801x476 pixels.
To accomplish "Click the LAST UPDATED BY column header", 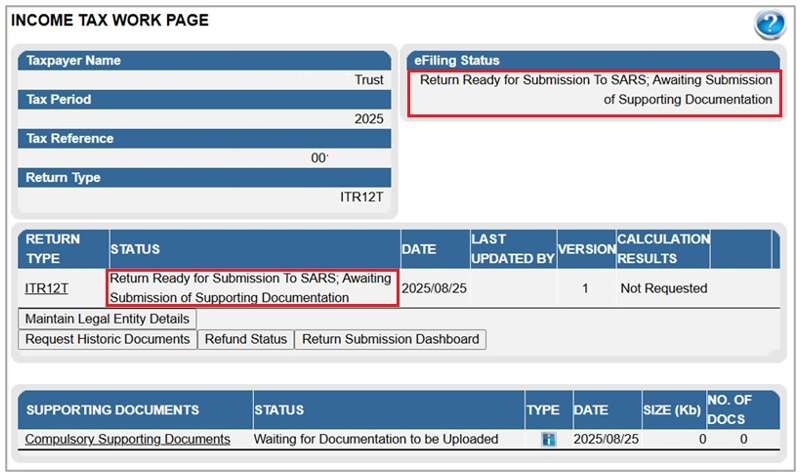I will tap(512, 249).
